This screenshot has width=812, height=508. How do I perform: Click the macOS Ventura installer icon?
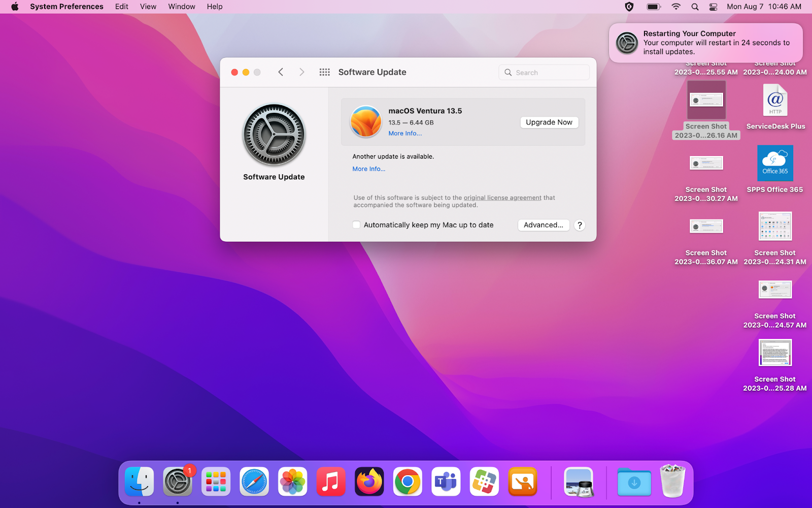[x=366, y=122]
